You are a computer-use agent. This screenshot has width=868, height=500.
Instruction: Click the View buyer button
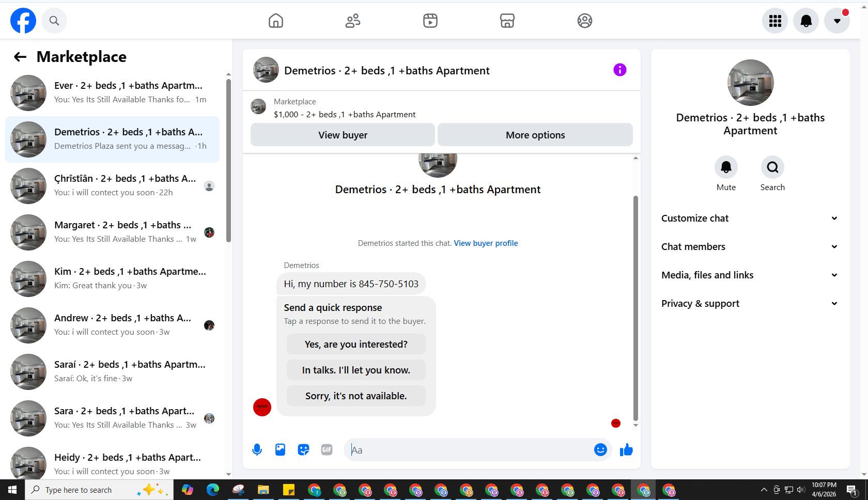click(343, 135)
